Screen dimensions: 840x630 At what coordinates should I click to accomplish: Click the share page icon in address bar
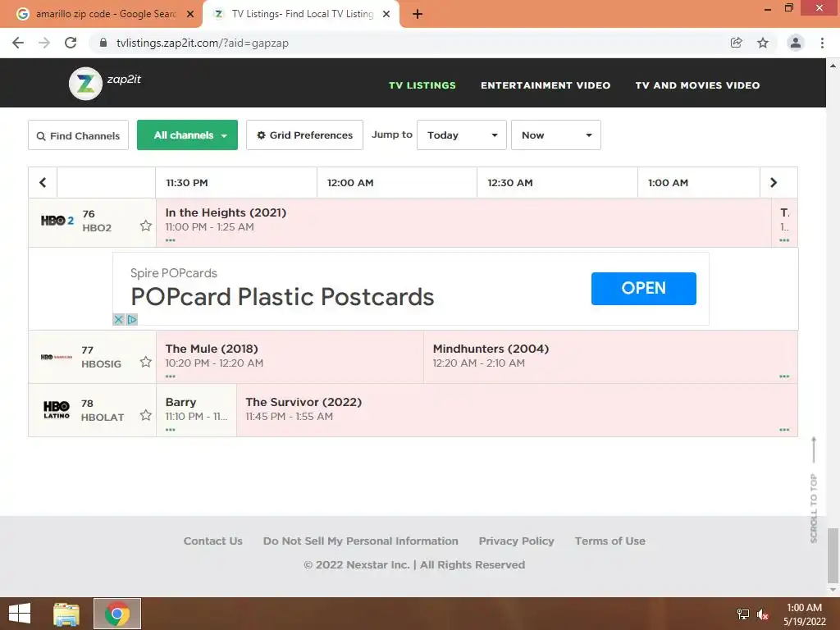[x=736, y=43]
